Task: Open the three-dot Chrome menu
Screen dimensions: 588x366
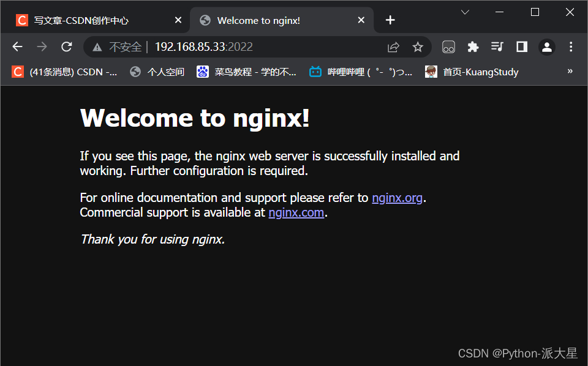Action: (571, 47)
